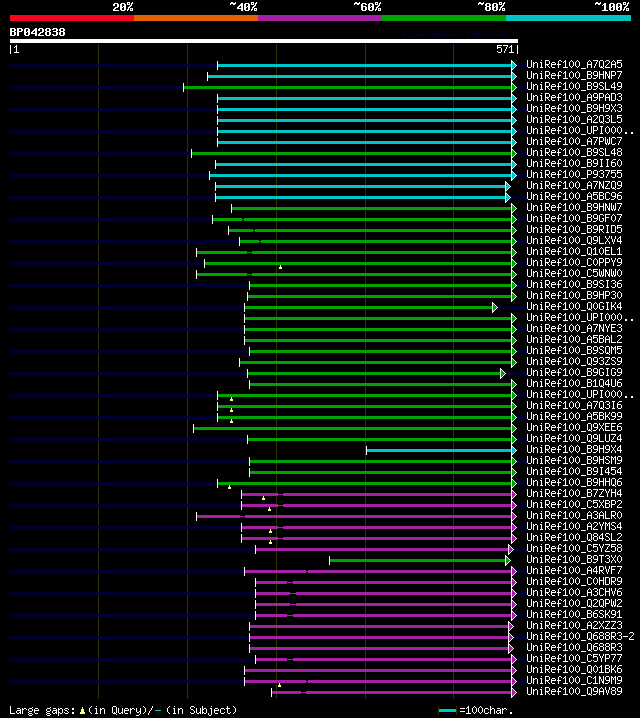This screenshot has width=640, height=718.
Task: Click the yellow query-gap symbol in the legend
Action: 82,711
